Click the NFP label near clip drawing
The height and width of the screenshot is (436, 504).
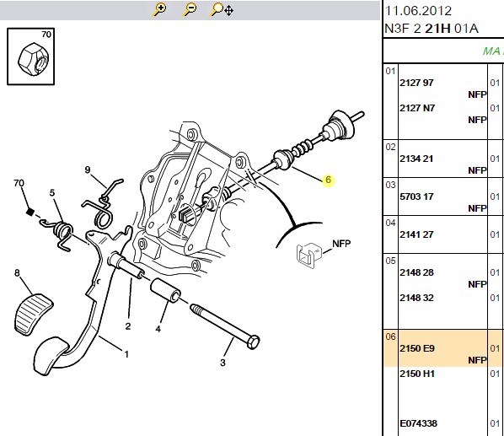pyautogui.click(x=341, y=244)
